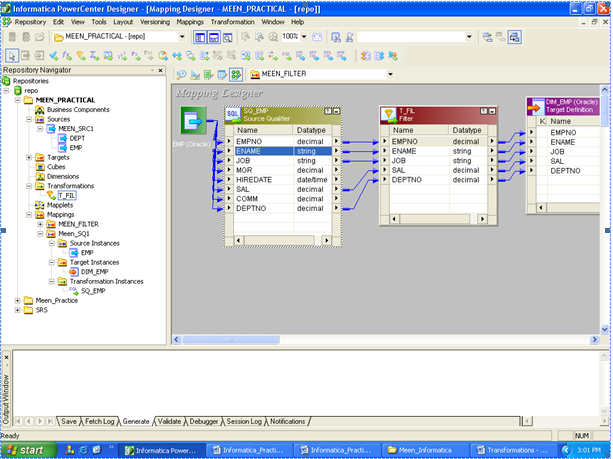The height and width of the screenshot is (459, 613).
Task: Switch to the Transformations taskbar window
Action: tap(512, 450)
